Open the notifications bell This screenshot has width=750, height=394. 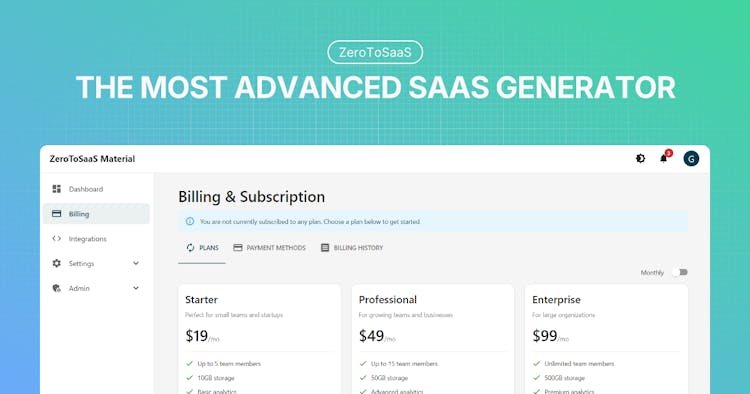[663, 158]
